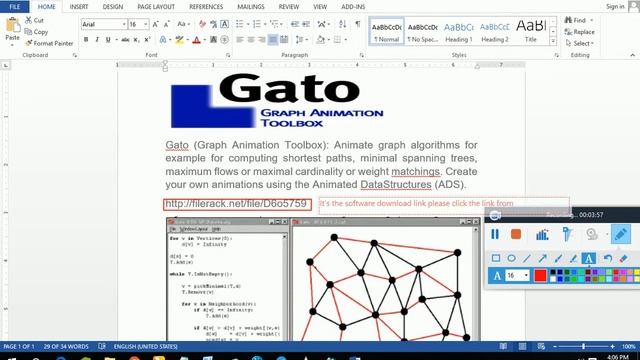640x360 pixels.
Task: Toggle Bold formatting
Action: tap(86, 40)
